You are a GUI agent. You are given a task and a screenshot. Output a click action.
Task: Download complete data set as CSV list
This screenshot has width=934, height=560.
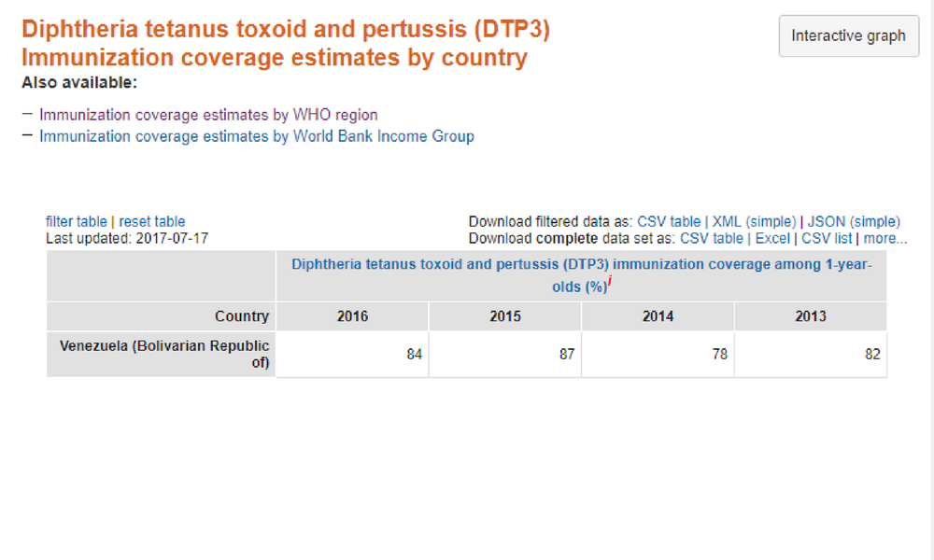pos(827,238)
